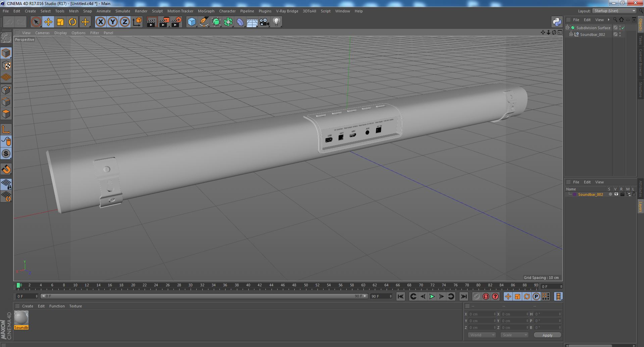
Task: Click Render View clapperboard icon
Action: click(x=152, y=22)
